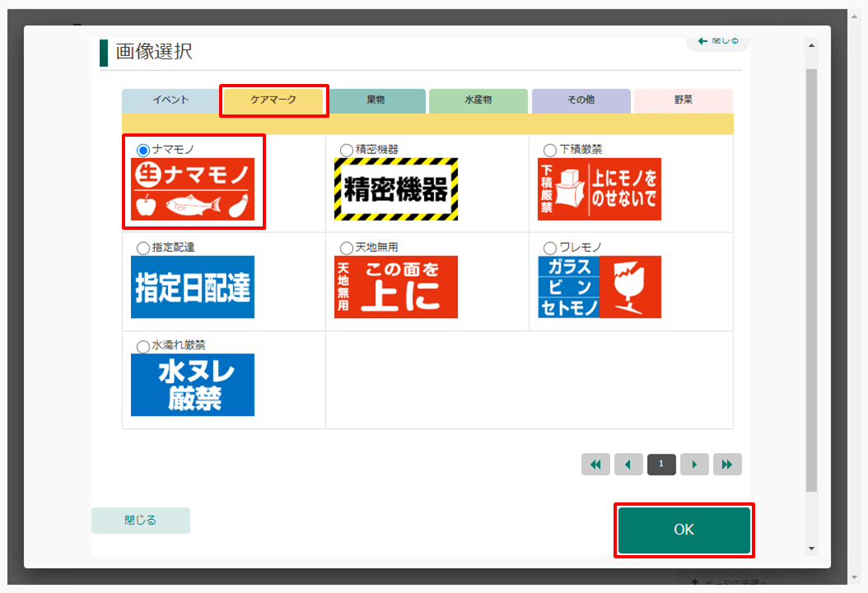Open the 野菜 tab
Image resolution: width=868 pixels, height=593 pixels.
coord(683,100)
